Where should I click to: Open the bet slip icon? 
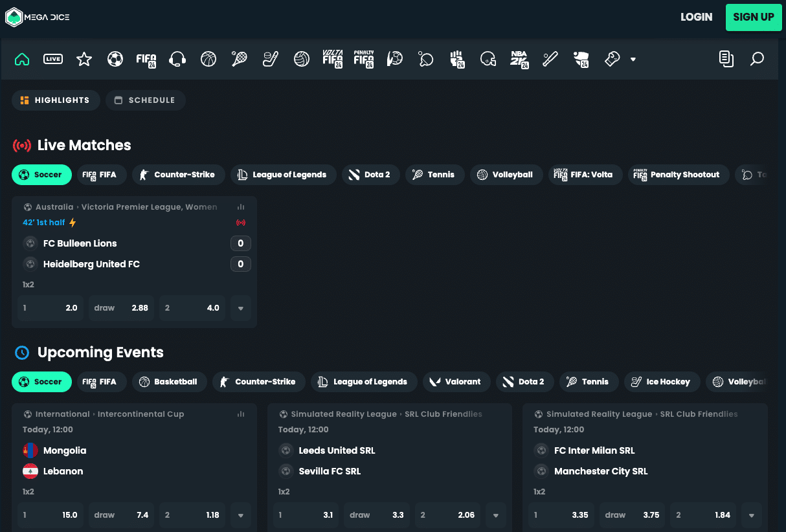point(726,60)
